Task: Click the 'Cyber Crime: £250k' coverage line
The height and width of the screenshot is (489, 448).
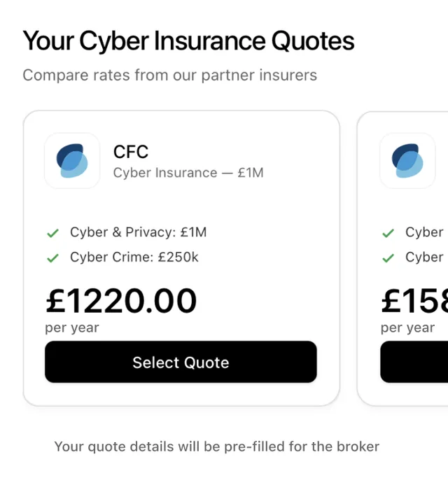Action: pyautogui.click(x=134, y=257)
